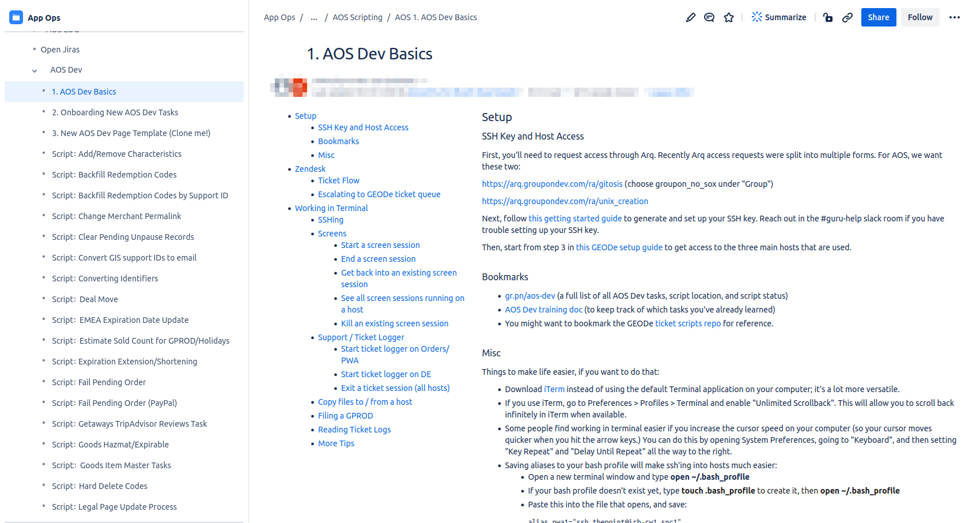Open Onboarding New AOS Dev Tasks page
This screenshot has width=980, height=523.
click(x=115, y=112)
